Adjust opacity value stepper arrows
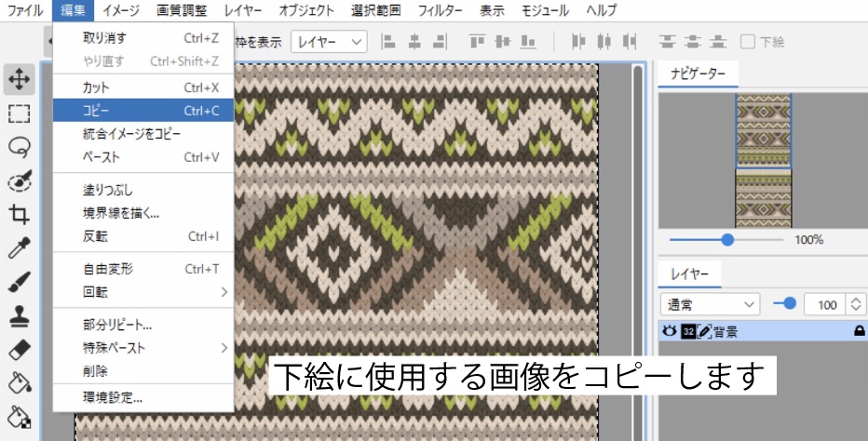868x441 pixels. 856,304
